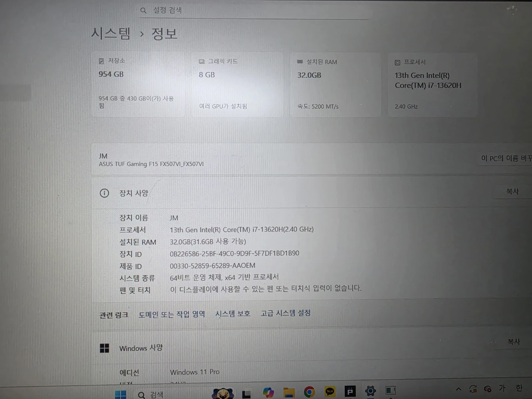This screenshot has height=399, width=532.
Task: Click the magnifier icon beside 설정 검색
Action: pyautogui.click(x=143, y=11)
